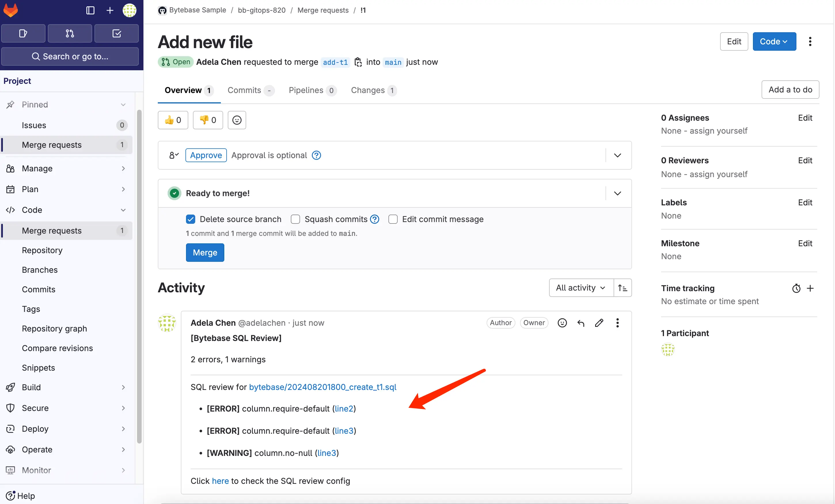Click the thumbs down reaction button
The image size is (835, 504).
(x=208, y=120)
